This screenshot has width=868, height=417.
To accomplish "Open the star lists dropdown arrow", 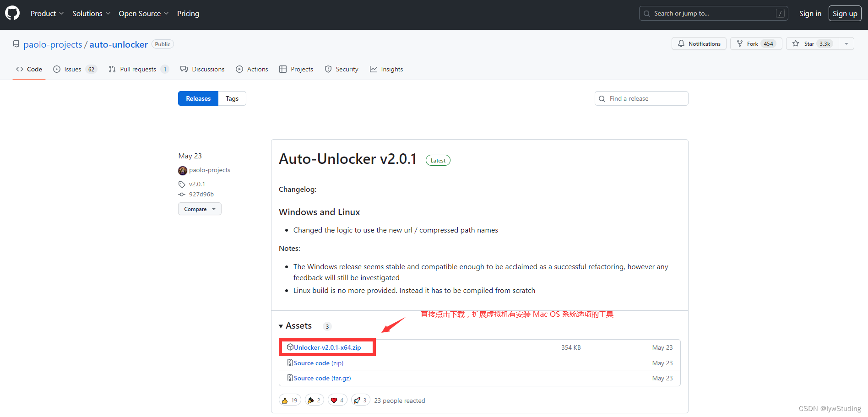I will click(x=846, y=43).
